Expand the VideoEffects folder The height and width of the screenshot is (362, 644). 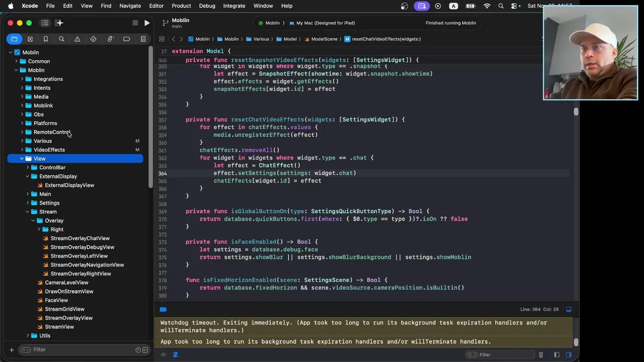pyautogui.click(x=22, y=150)
